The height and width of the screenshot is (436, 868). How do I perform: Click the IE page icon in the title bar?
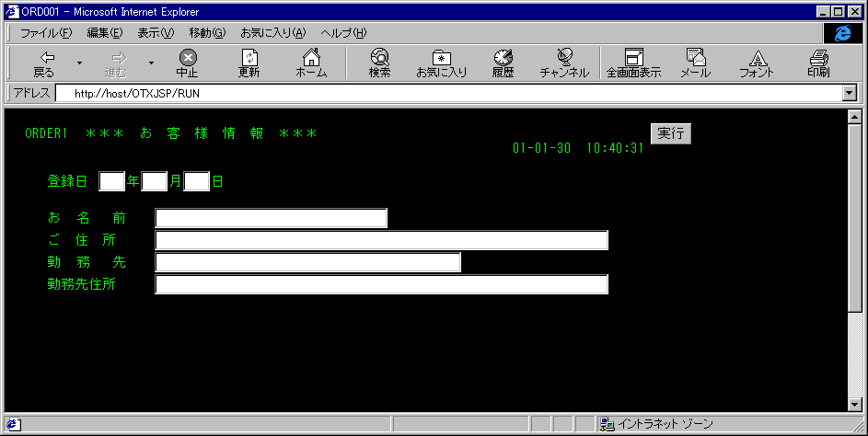click(12, 12)
